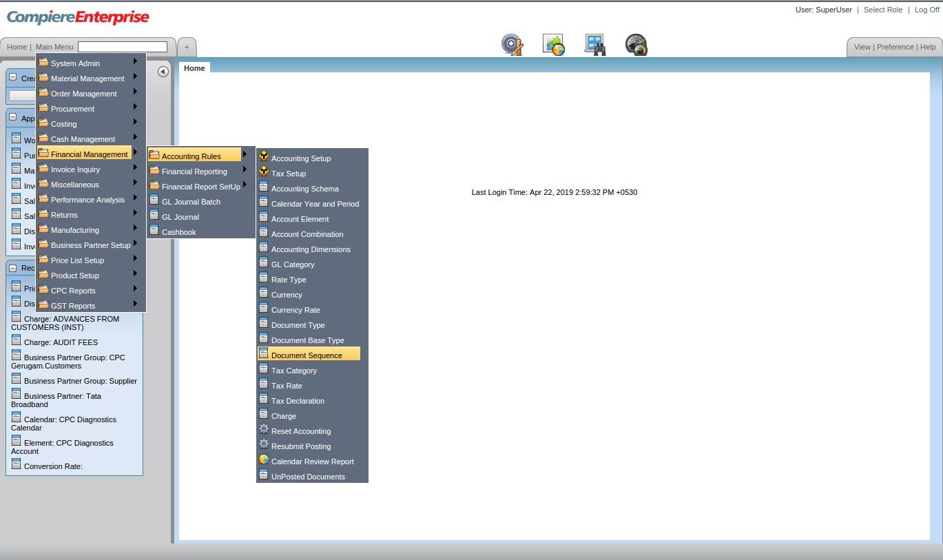Click Reset Accounting gear icon
This screenshot has height=560, width=943.
(263, 430)
